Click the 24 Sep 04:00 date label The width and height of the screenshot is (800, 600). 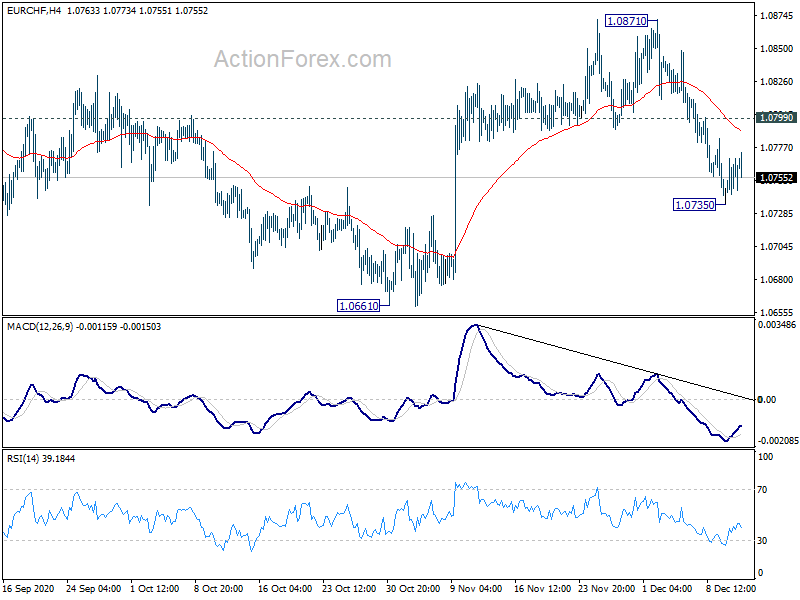coord(94,589)
